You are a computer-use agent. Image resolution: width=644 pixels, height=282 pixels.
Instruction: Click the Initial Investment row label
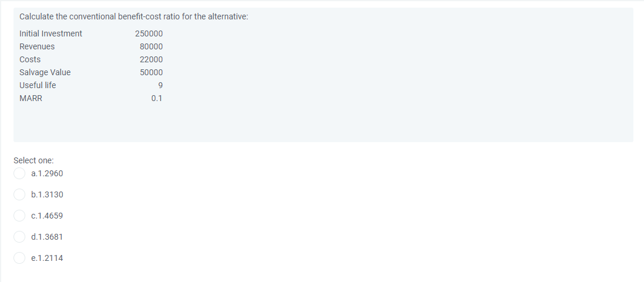pos(51,33)
